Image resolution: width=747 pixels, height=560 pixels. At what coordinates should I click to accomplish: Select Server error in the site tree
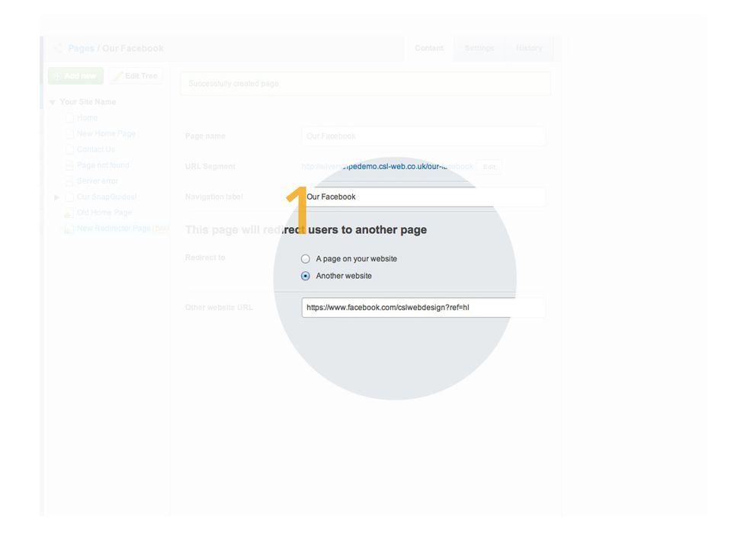(98, 181)
